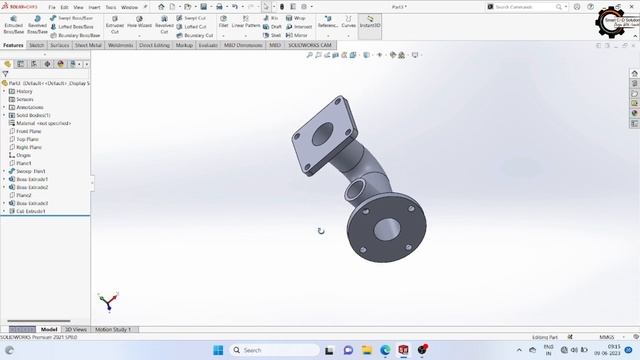
Task: Open the FeatureManager design tree tab
Action: click(7, 64)
